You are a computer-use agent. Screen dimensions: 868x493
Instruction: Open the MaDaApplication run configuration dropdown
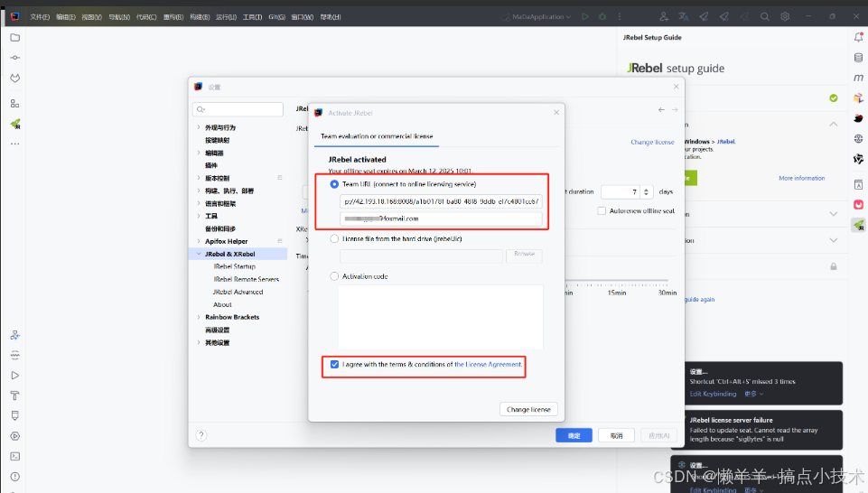pyautogui.click(x=537, y=16)
